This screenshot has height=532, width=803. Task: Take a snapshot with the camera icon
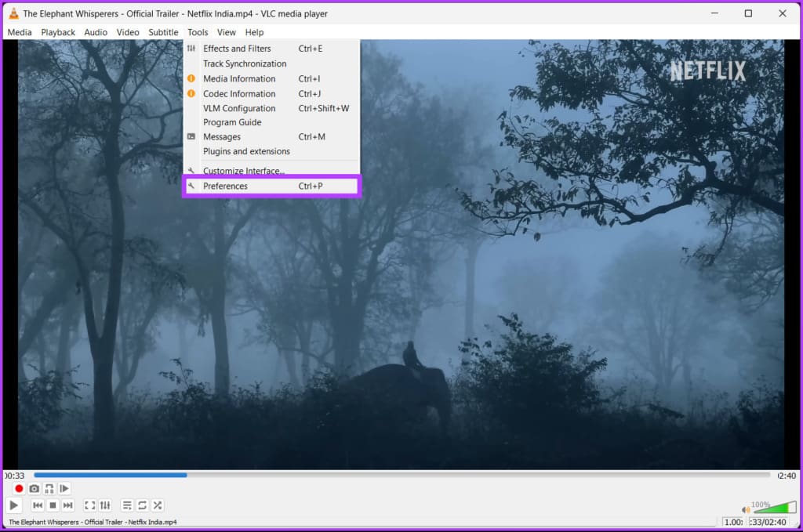click(x=34, y=489)
